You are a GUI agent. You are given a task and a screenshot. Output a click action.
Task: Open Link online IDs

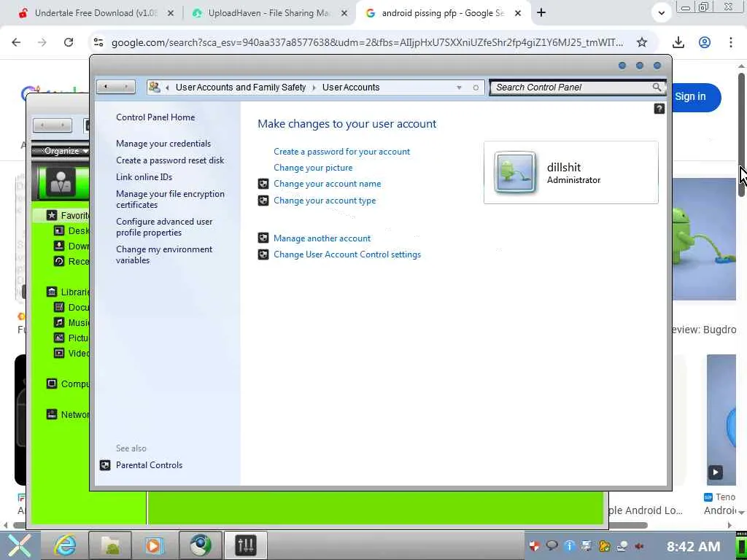tap(144, 177)
